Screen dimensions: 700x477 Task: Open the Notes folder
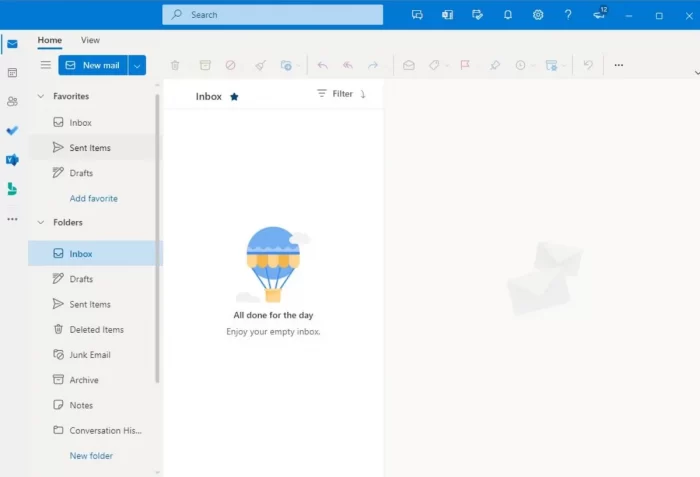coord(93,405)
